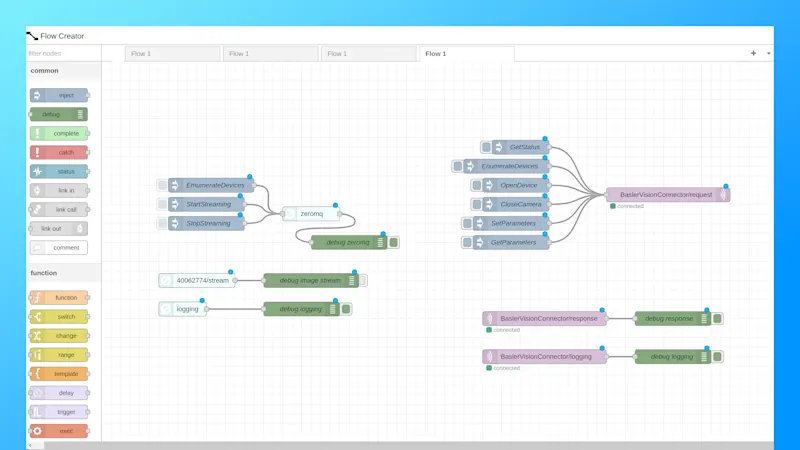
Task: Select the status node in the palette
Action: tap(59, 172)
